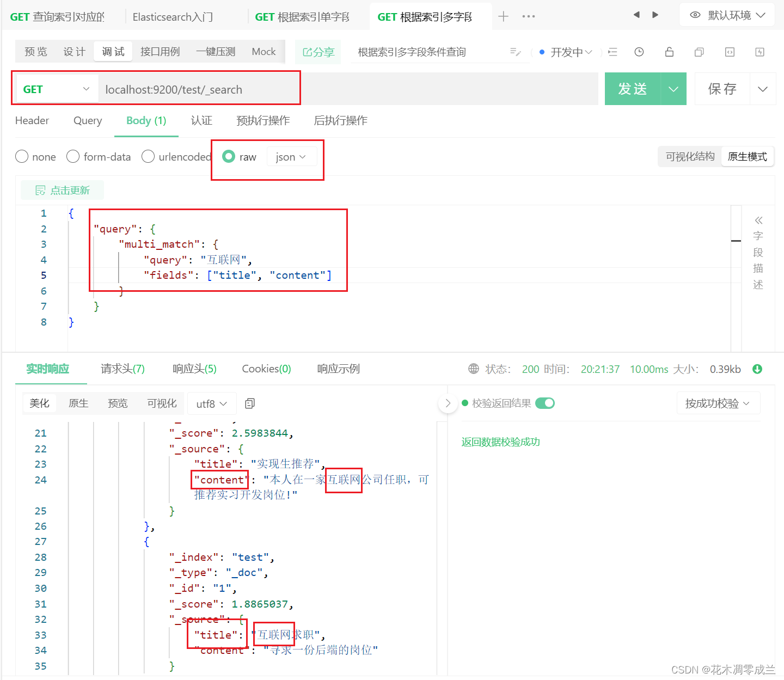
Task: Show response in 可视化 view
Action: click(162, 403)
